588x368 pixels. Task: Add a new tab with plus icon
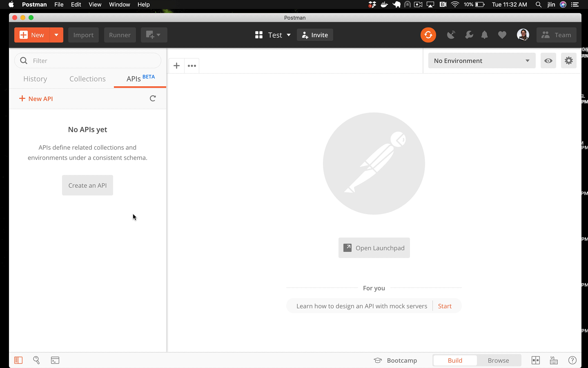(176, 65)
